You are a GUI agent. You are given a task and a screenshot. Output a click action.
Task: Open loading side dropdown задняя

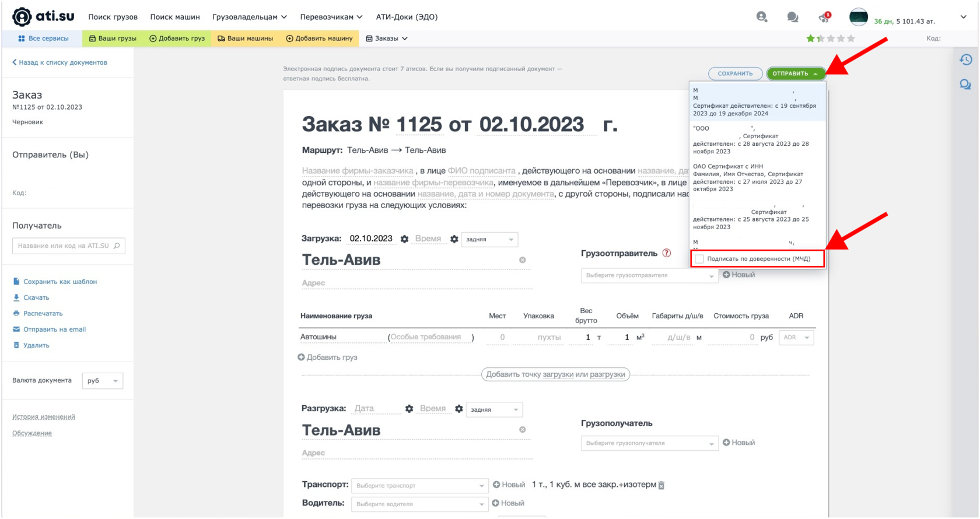[x=489, y=239]
